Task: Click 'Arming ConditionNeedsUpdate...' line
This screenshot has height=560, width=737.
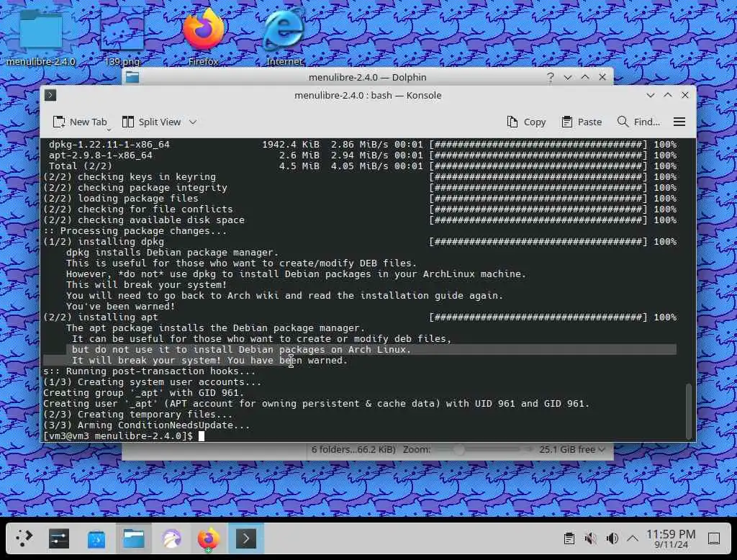Action: [x=147, y=425]
